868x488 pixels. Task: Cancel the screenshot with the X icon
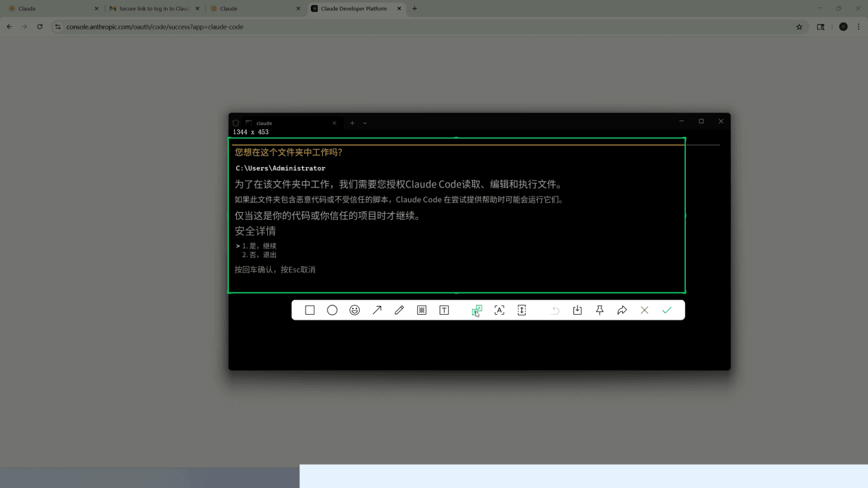[645, 310]
